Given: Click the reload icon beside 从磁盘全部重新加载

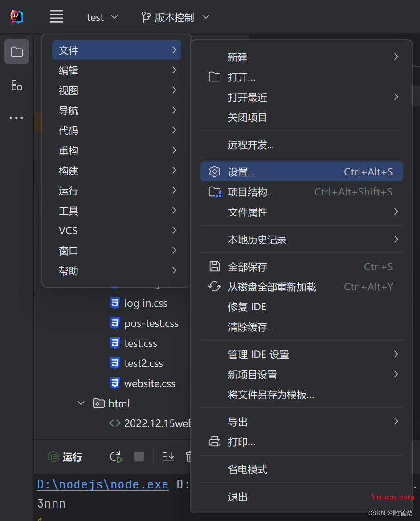Looking at the screenshot, I should coord(215,286).
